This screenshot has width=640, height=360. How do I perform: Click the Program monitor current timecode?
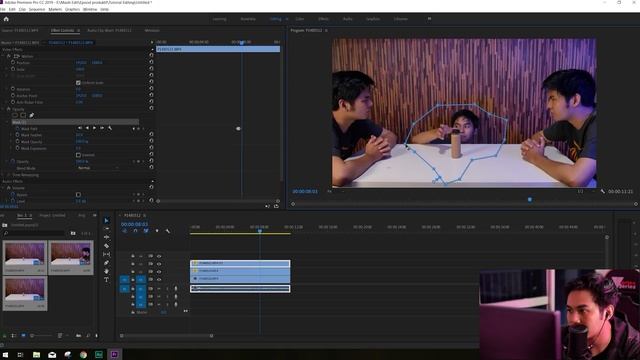click(305, 191)
